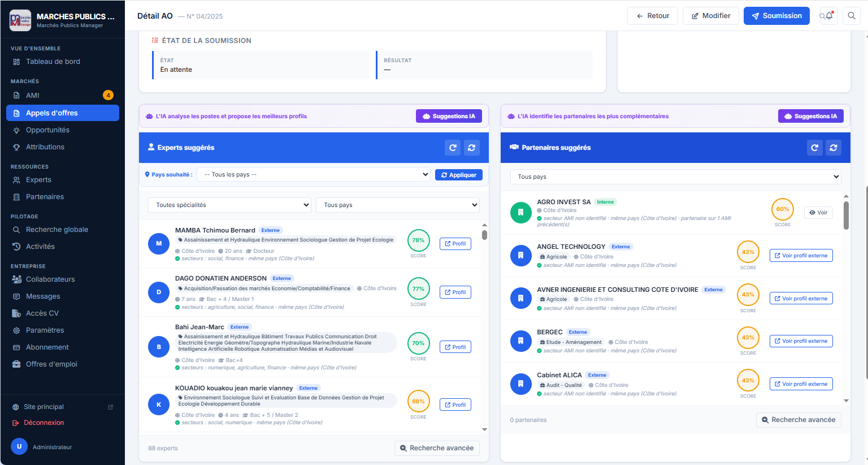Click the refresh arrow icon in Experts suggérés header
Viewport: 868px width, 465px height.
[x=453, y=148]
